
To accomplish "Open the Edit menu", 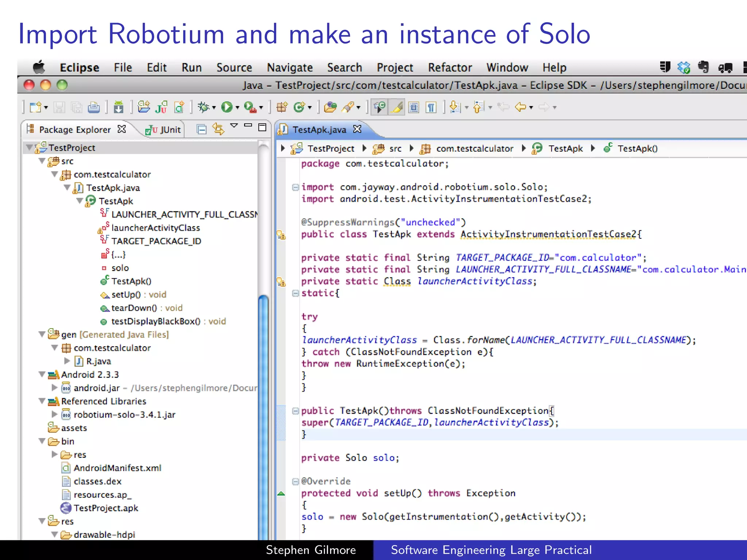I will click(x=157, y=67).
